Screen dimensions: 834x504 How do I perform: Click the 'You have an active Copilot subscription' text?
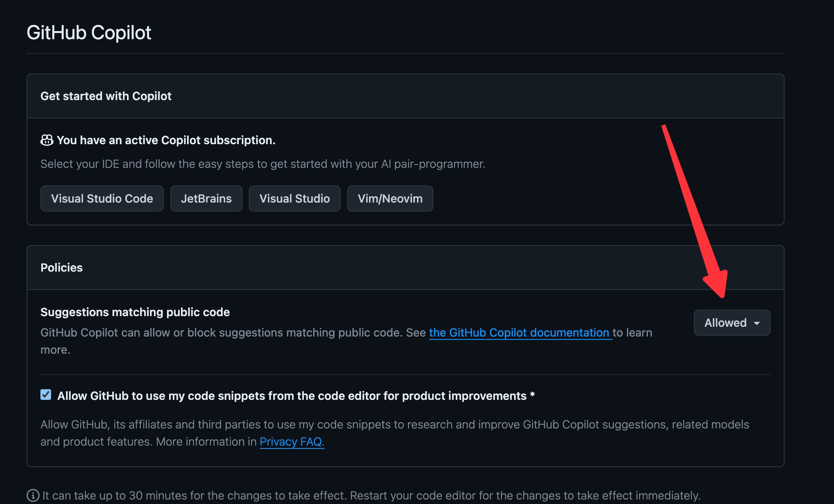tap(166, 140)
